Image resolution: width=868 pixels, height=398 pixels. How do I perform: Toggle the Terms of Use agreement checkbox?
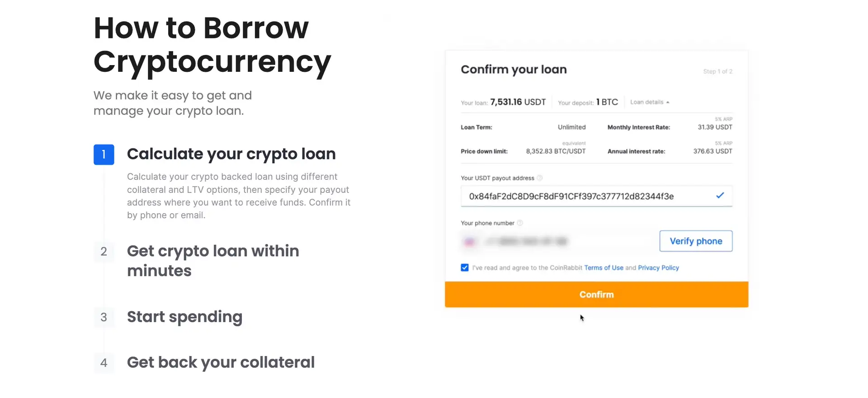[465, 267]
